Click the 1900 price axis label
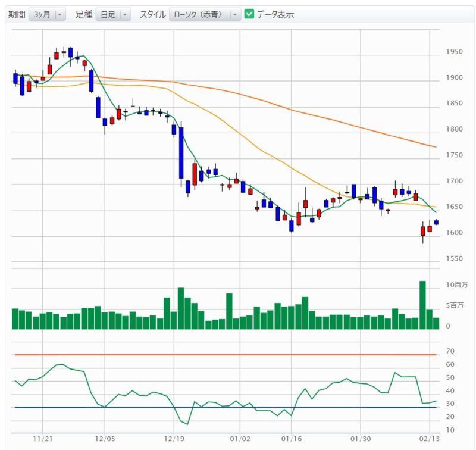476x450 pixels. point(454,78)
